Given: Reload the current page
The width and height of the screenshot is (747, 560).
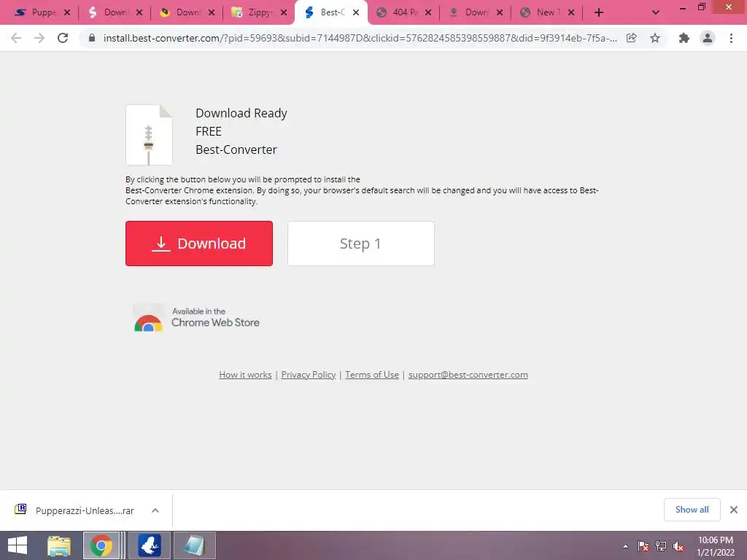Looking at the screenshot, I should (x=63, y=38).
